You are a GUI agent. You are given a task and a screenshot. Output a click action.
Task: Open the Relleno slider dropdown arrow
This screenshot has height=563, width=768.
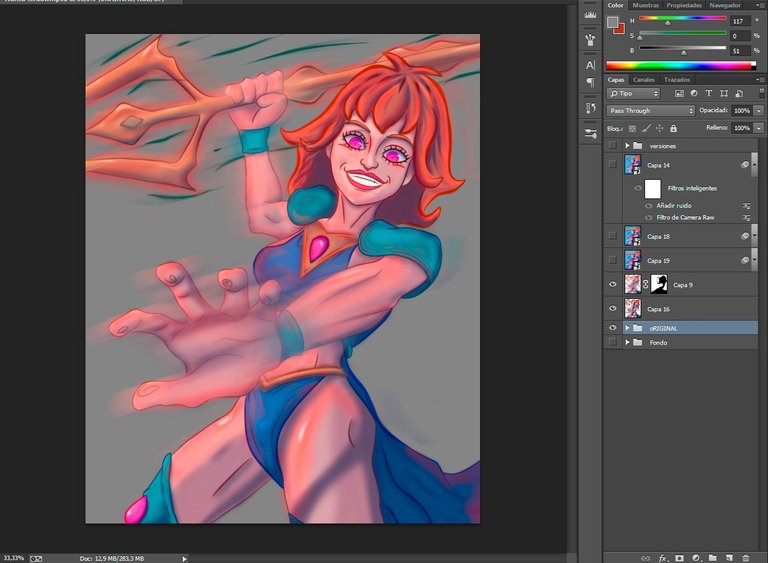coord(759,128)
